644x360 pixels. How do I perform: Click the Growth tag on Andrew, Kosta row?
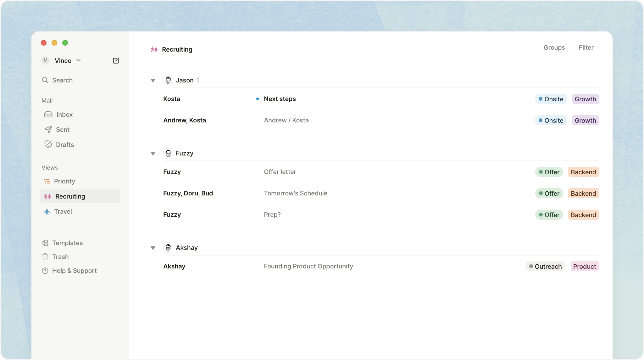[585, 121]
